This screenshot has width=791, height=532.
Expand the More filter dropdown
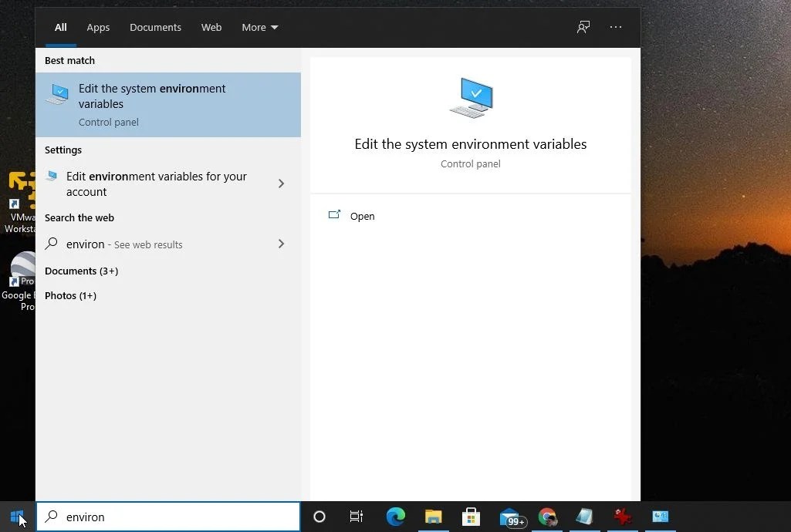tap(259, 27)
